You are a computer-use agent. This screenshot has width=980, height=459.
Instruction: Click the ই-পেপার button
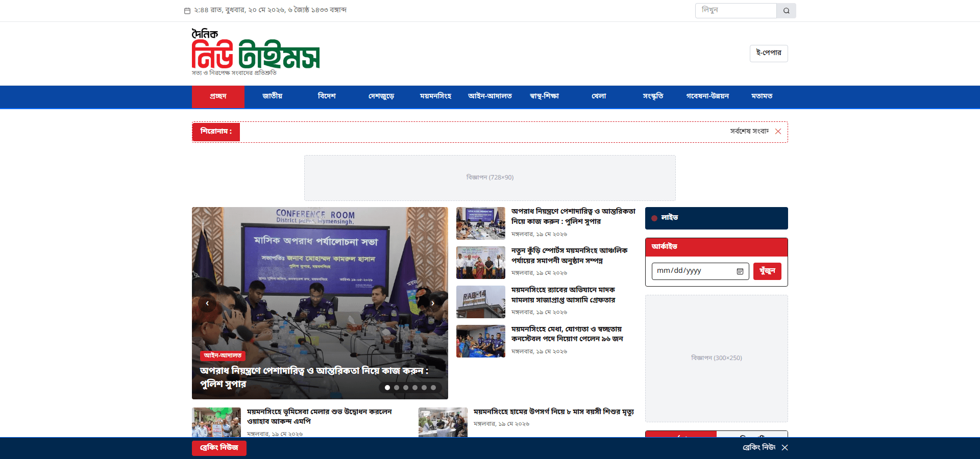click(769, 54)
